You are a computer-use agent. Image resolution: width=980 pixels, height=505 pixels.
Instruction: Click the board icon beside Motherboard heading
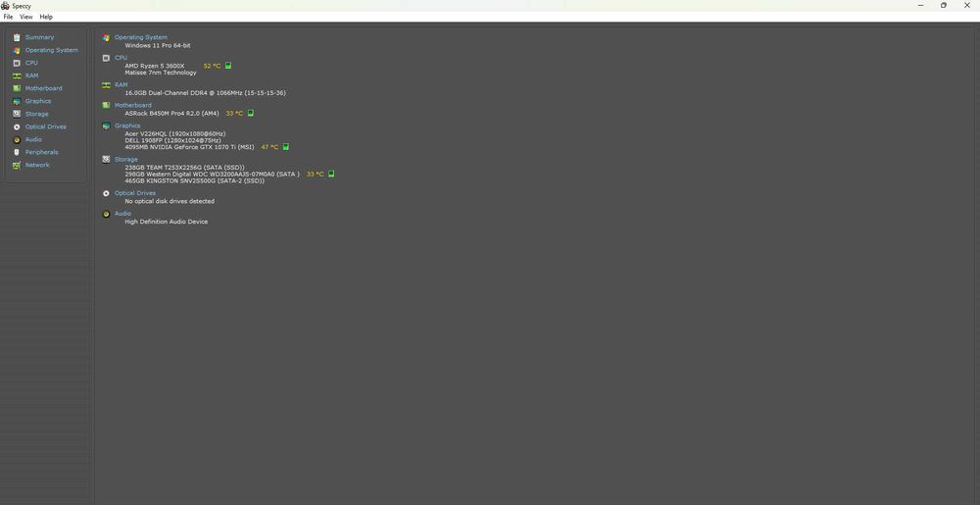[x=106, y=105]
